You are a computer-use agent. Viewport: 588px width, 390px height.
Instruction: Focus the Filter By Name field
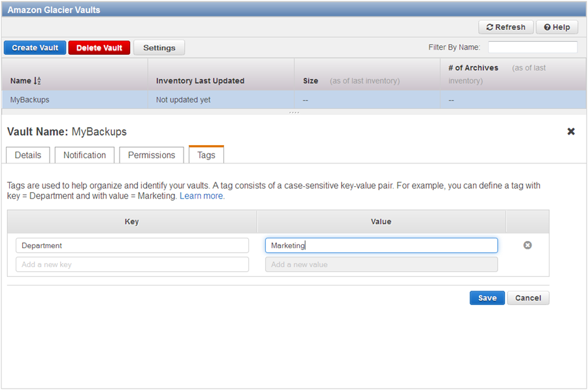tap(532, 47)
